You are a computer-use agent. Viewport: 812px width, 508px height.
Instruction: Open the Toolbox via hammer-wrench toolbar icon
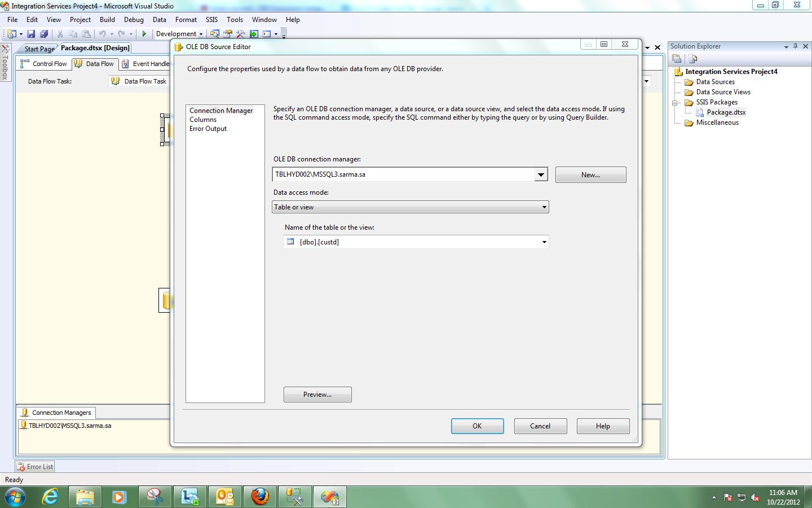point(241,34)
